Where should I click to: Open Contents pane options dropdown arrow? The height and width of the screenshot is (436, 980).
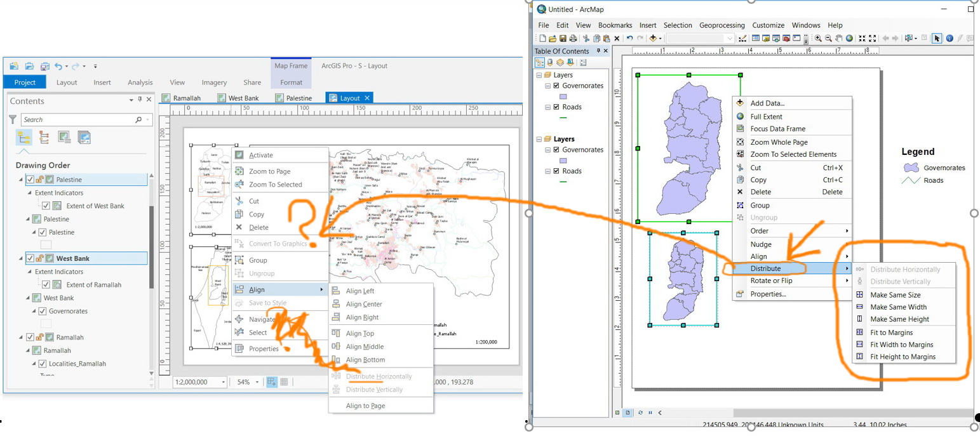point(131,100)
